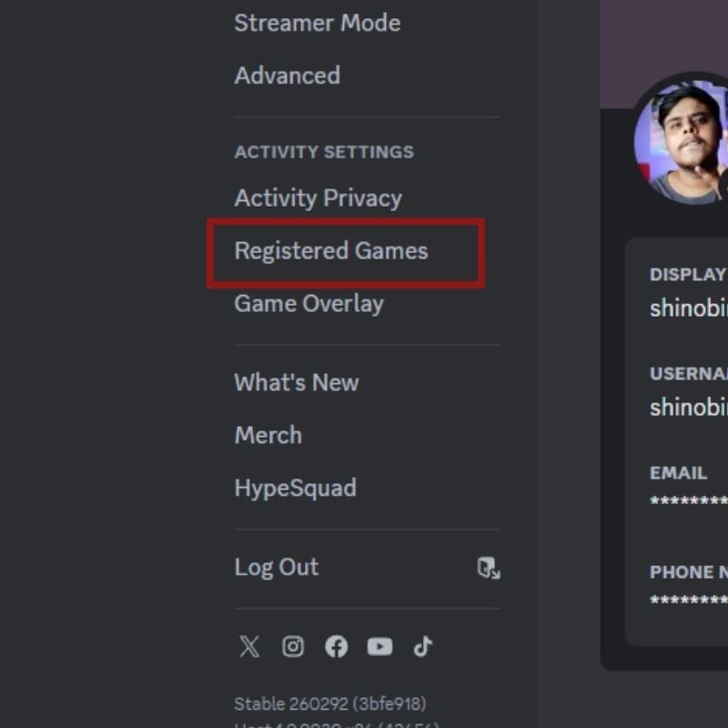Visit the Merch page
728x728 pixels.
coord(268,435)
